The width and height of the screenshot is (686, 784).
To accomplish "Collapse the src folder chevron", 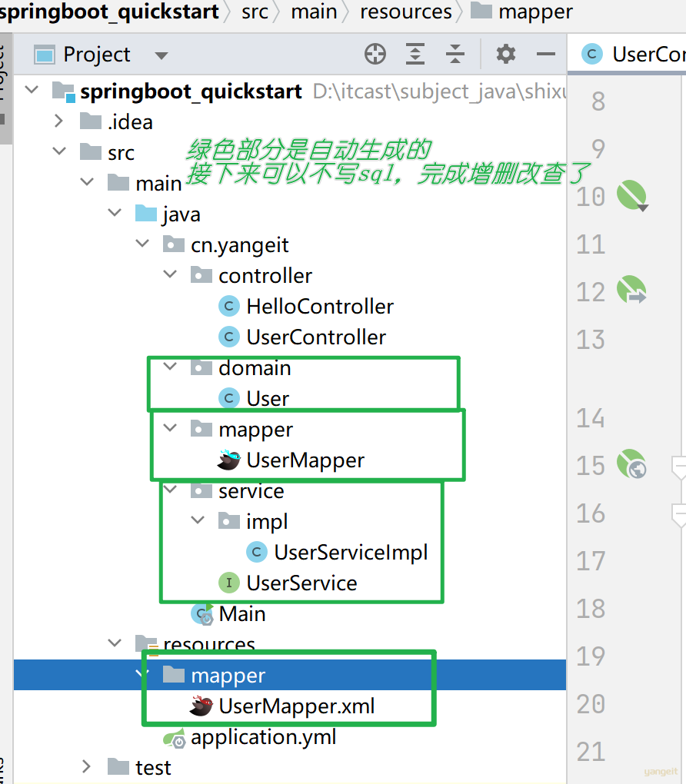I will coord(59,151).
